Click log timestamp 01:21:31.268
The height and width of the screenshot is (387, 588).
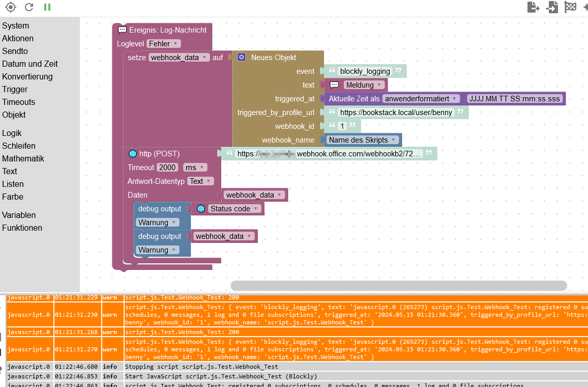click(76, 332)
